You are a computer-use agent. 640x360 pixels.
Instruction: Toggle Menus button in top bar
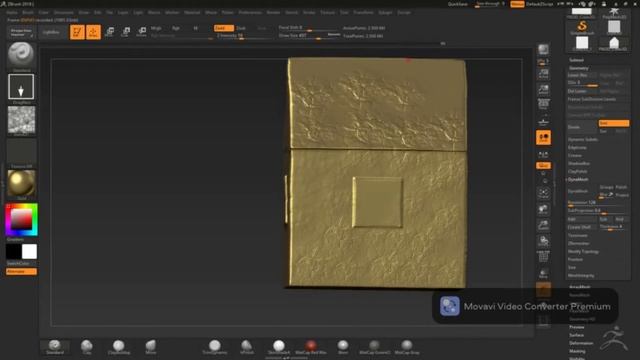click(x=517, y=4)
